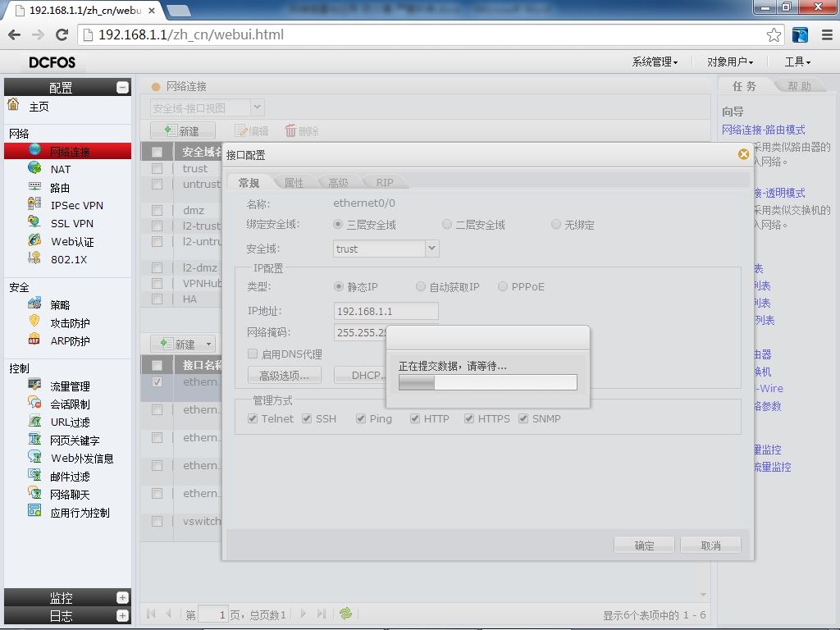Switch to the properties (属性) tab
Screen dimensions: 840x630
click(294, 183)
